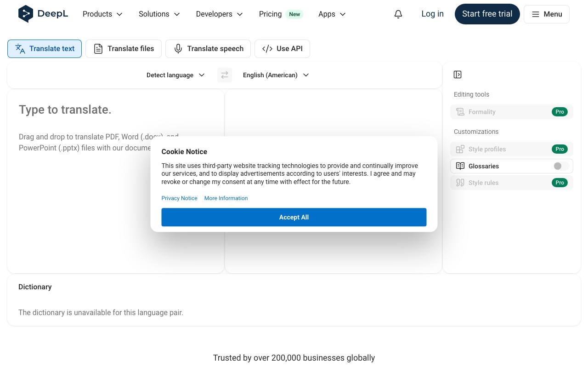Image resolution: width=588 pixels, height=368 pixels.
Task: Switch to the Translate files tab
Action: (x=124, y=49)
